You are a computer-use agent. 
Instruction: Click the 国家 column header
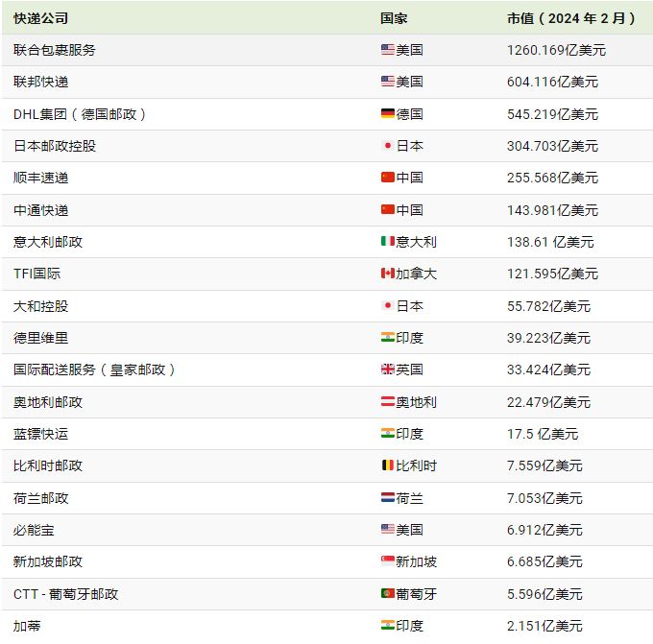coord(394,18)
